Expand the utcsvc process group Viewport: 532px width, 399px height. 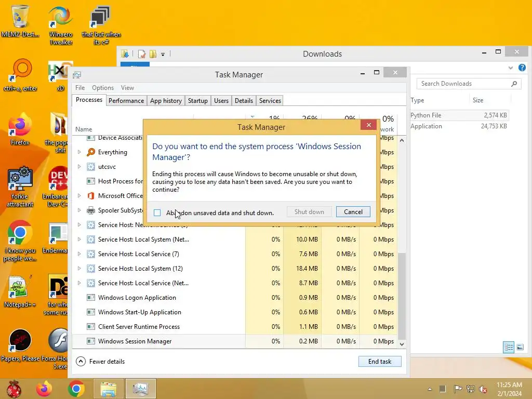[79, 167]
